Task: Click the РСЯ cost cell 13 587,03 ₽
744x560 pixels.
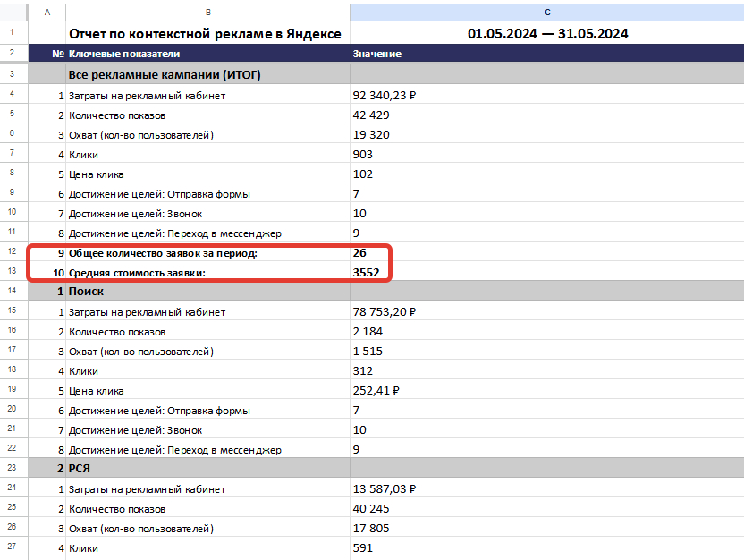Action: (x=547, y=488)
